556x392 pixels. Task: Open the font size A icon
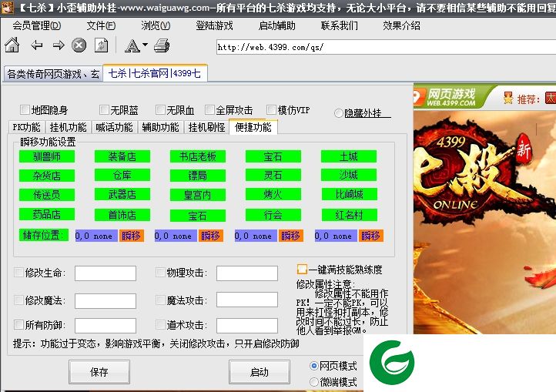tap(132, 45)
